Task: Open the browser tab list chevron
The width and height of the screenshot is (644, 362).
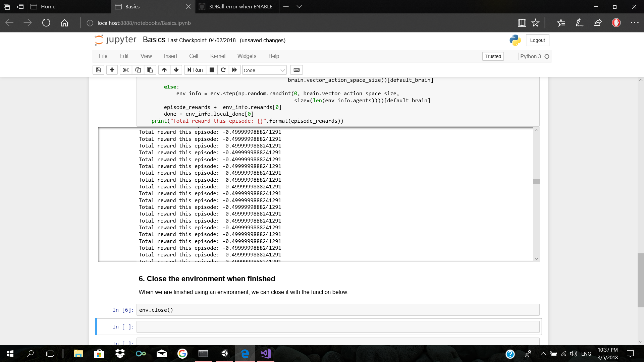Action: tap(300, 6)
